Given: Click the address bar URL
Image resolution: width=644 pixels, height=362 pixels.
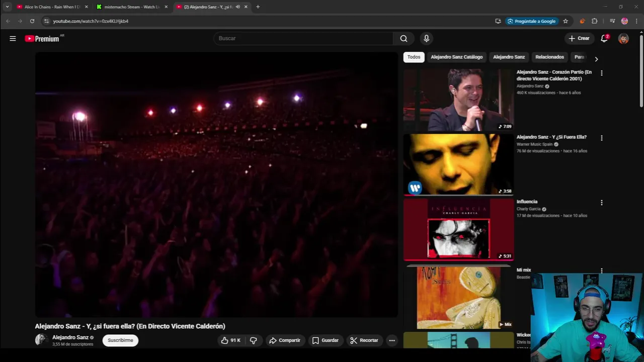Looking at the screenshot, I should pos(91,21).
